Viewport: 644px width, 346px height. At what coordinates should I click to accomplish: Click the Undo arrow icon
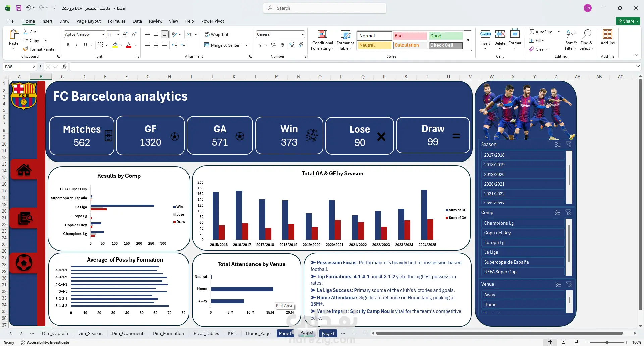[29, 8]
